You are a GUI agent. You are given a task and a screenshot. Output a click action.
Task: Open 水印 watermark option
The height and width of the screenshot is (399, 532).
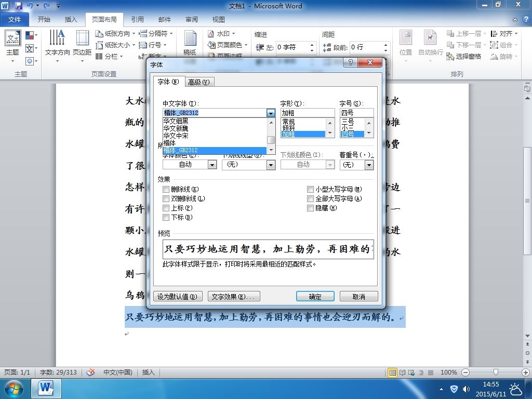[221, 34]
